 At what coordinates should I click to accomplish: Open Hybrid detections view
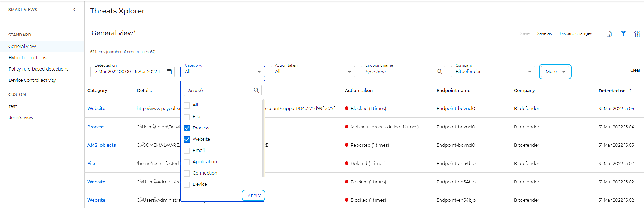27,58
